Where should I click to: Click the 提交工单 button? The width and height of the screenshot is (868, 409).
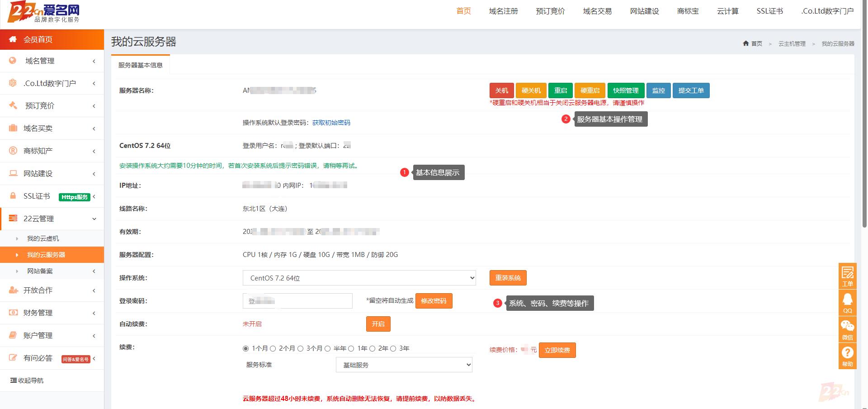point(691,90)
